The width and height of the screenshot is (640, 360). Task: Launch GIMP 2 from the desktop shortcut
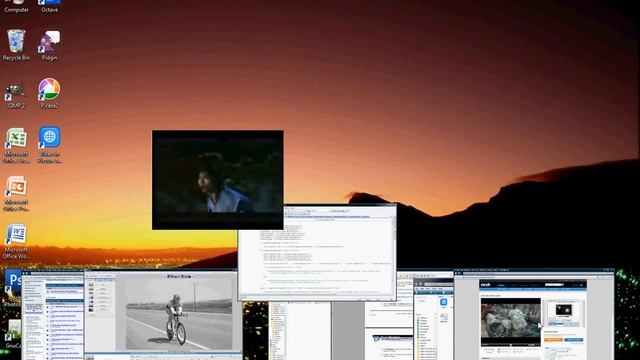pos(16,96)
